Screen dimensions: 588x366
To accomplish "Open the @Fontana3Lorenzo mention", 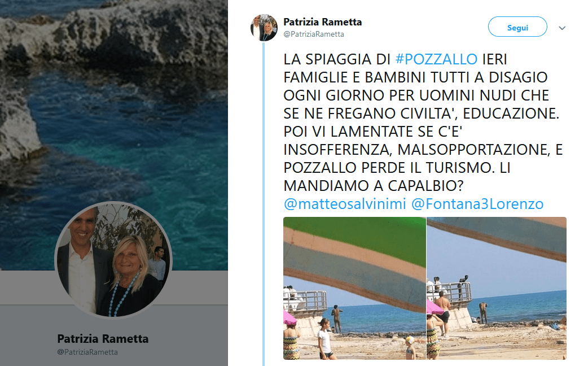I will pos(477,204).
